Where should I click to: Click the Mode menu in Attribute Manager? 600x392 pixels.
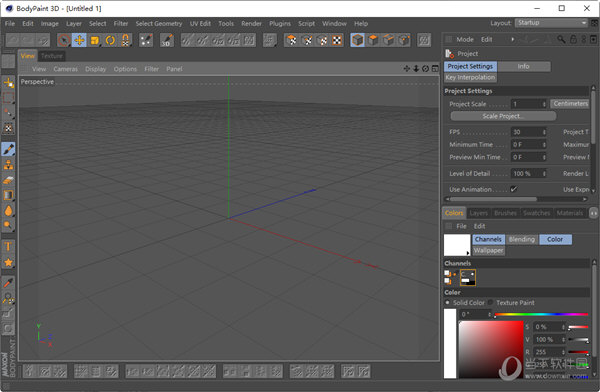(465, 39)
